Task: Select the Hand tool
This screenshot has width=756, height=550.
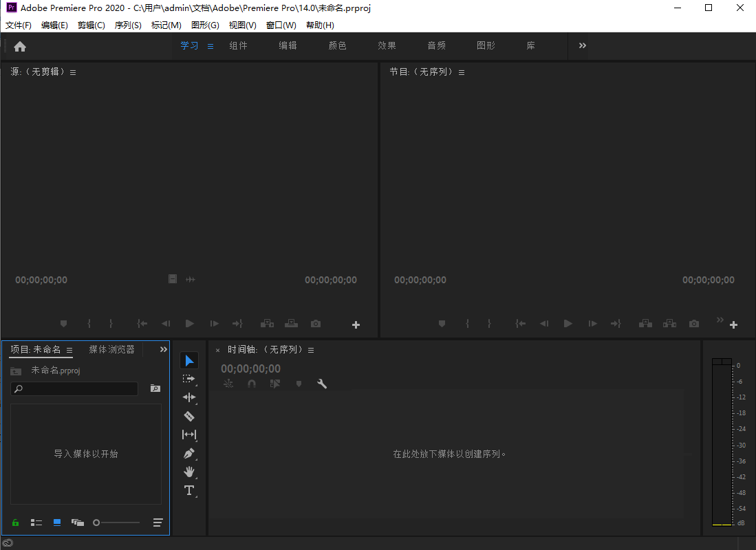Action: tap(189, 472)
